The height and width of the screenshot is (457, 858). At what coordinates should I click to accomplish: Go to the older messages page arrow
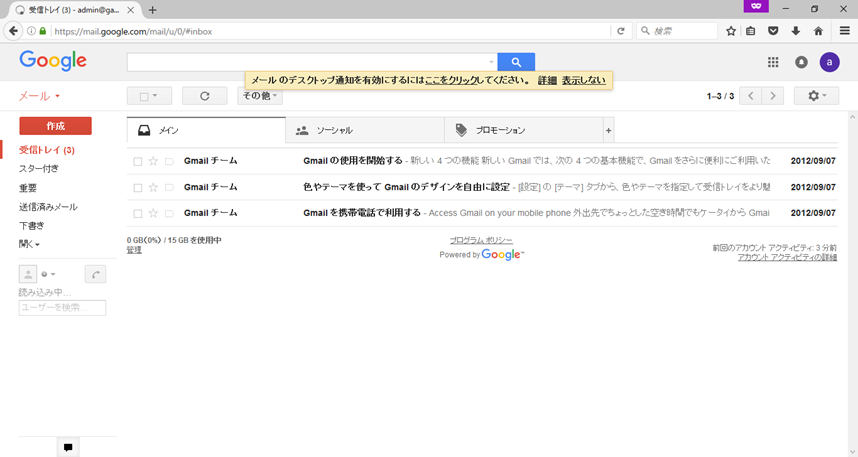click(773, 96)
